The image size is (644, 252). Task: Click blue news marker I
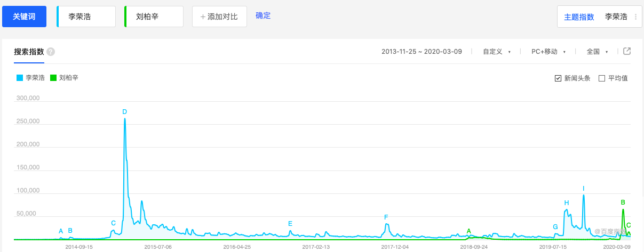(x=584, y=189)
